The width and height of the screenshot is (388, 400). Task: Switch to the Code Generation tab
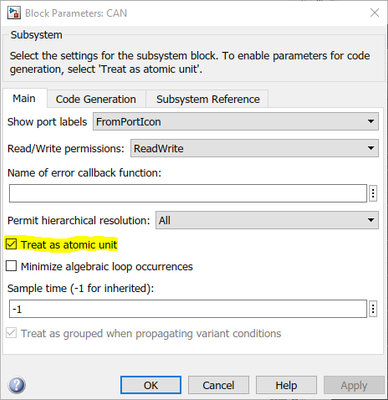[96, 99]
